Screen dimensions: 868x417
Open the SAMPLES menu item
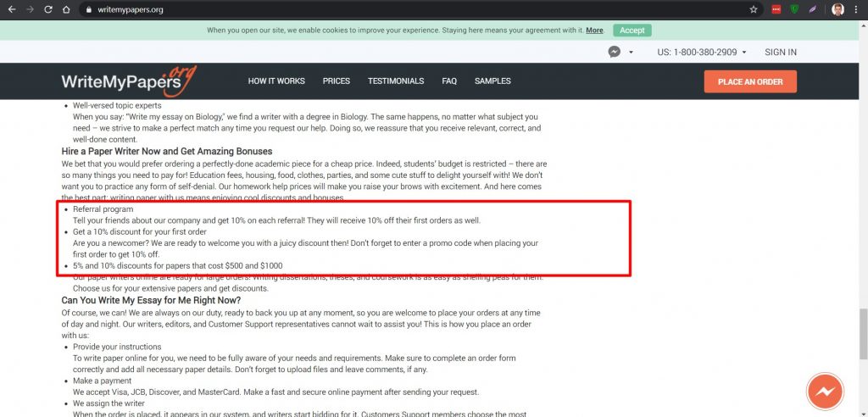tap(492, 81)
